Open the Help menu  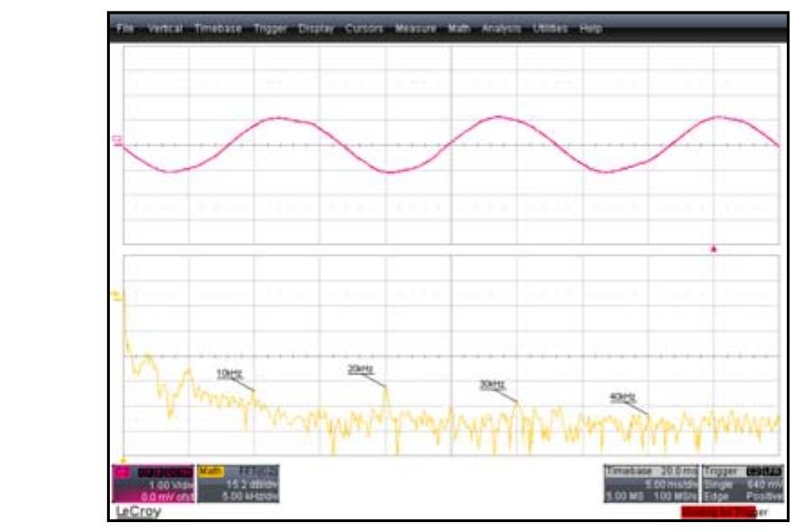coord(591,29)
